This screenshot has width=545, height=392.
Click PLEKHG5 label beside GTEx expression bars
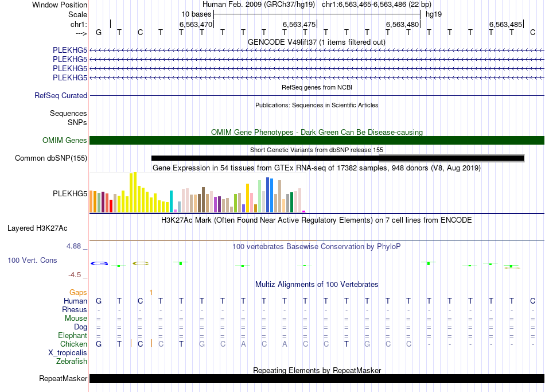[x=70, y=193]
